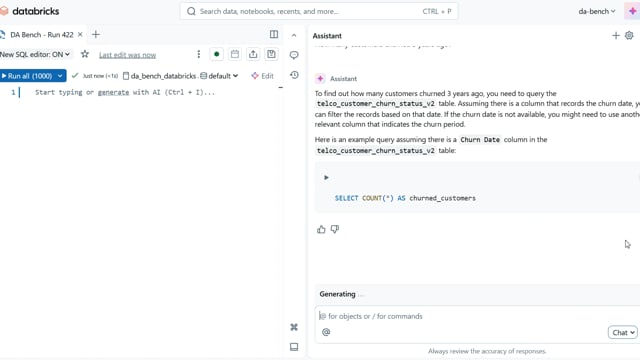Open the comments bubble icon
The image size is (640, 360).
(294, 55)
